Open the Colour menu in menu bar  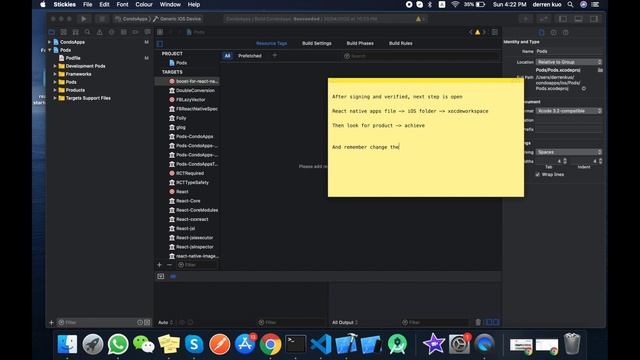[x=144, y=4]
